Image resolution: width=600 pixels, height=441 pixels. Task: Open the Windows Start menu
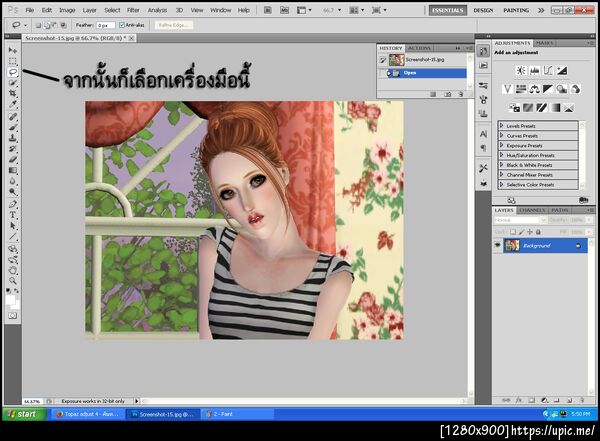point(24,414)
